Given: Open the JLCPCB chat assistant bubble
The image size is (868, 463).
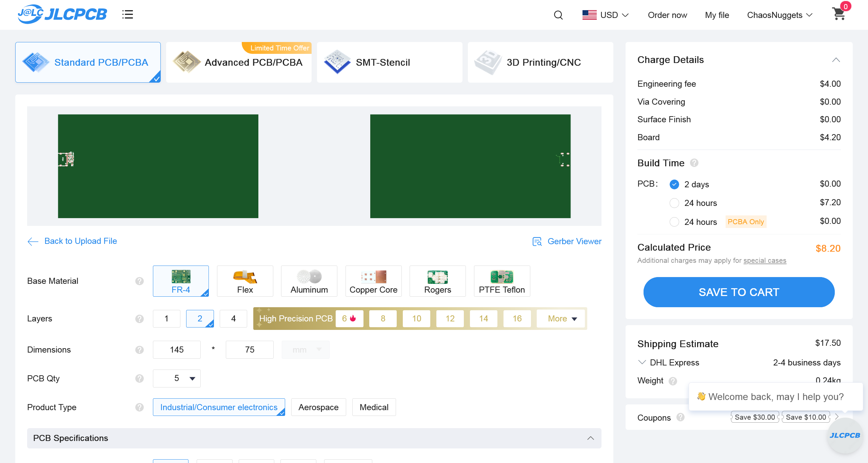Looking at the screenshot, I should (x=845, y=436).
